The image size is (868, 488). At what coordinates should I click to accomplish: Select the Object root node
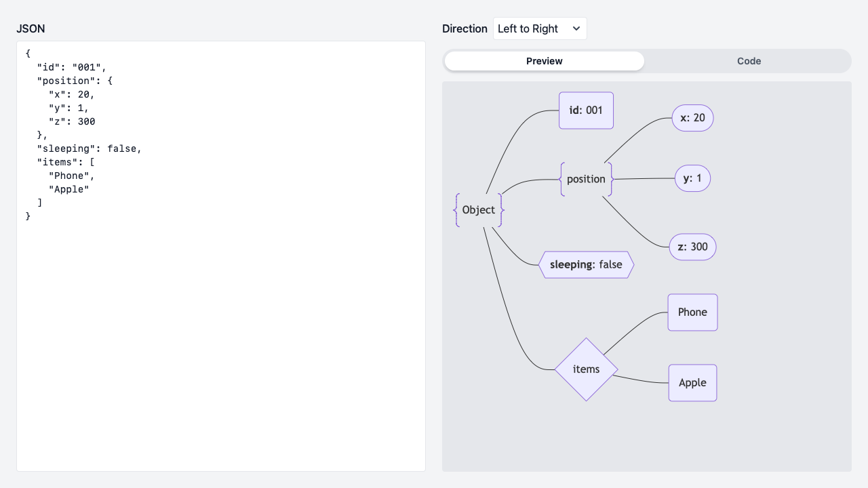pyautogui.click(x=478, y=210)
